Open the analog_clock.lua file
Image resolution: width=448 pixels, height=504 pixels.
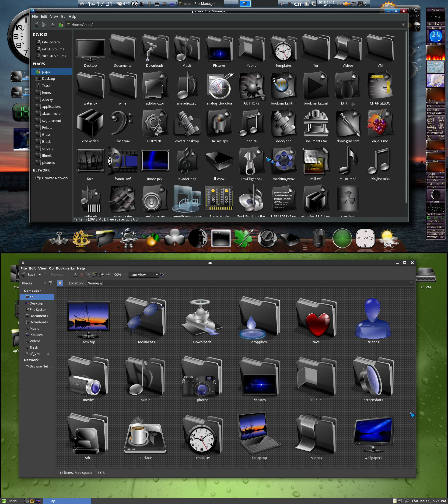pos(219,89)
